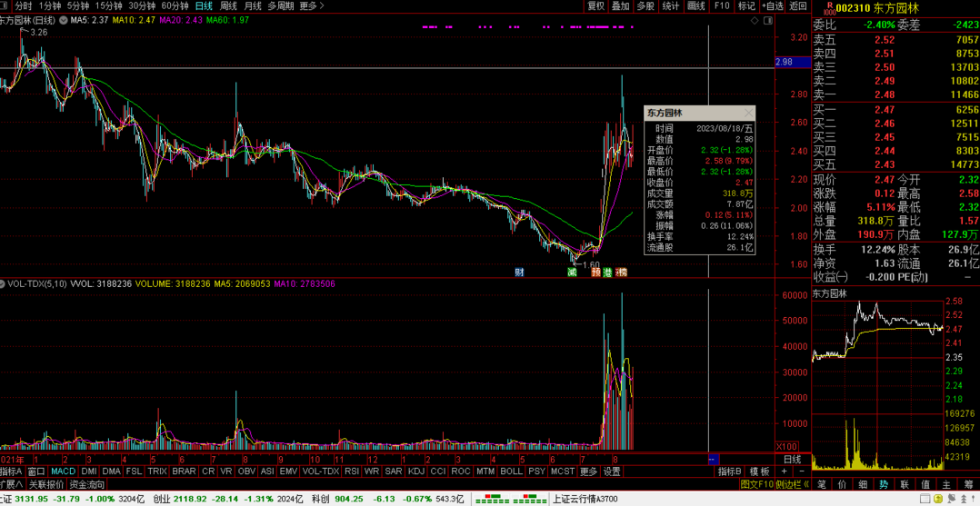Add stock via +自选 button

[772, 6]
